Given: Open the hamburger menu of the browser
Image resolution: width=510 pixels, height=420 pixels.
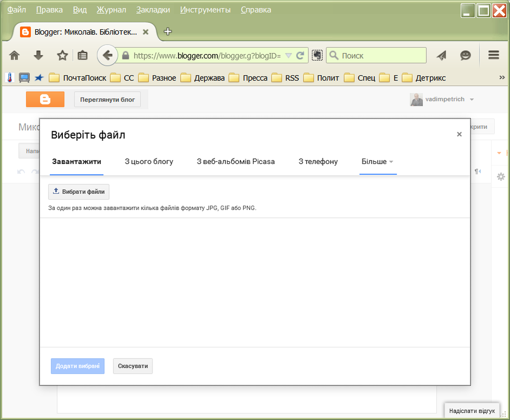Looking at the screenshot, I should pos(493,55).
